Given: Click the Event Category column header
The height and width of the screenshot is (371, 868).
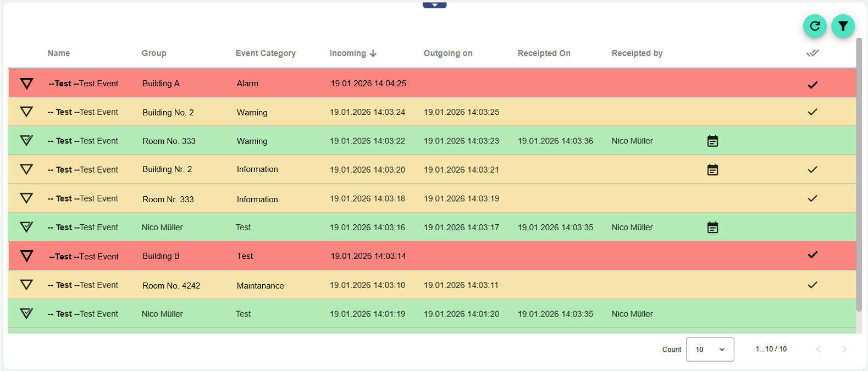Looking at the screenshot, I should (x=266, y=53).
